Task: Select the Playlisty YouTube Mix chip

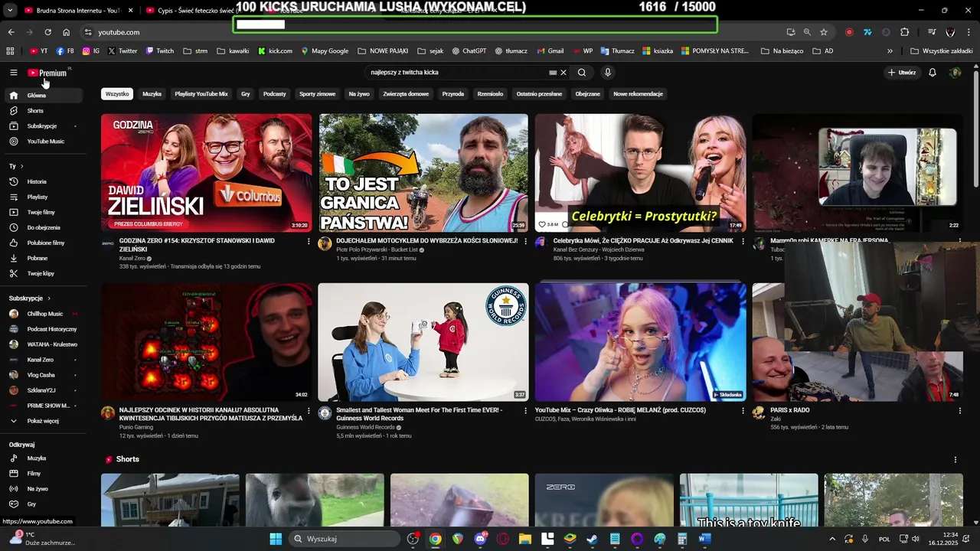Action: pyautogui.click(x=201, y=94)
